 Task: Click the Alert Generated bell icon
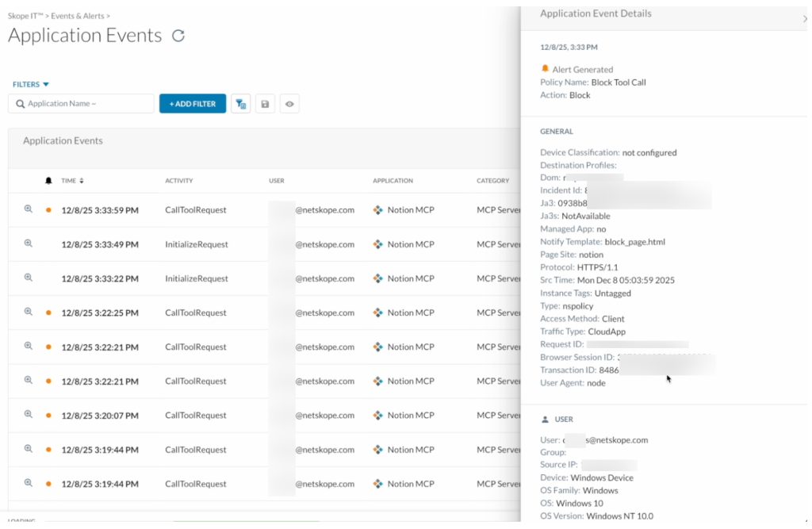click(545, 69)
